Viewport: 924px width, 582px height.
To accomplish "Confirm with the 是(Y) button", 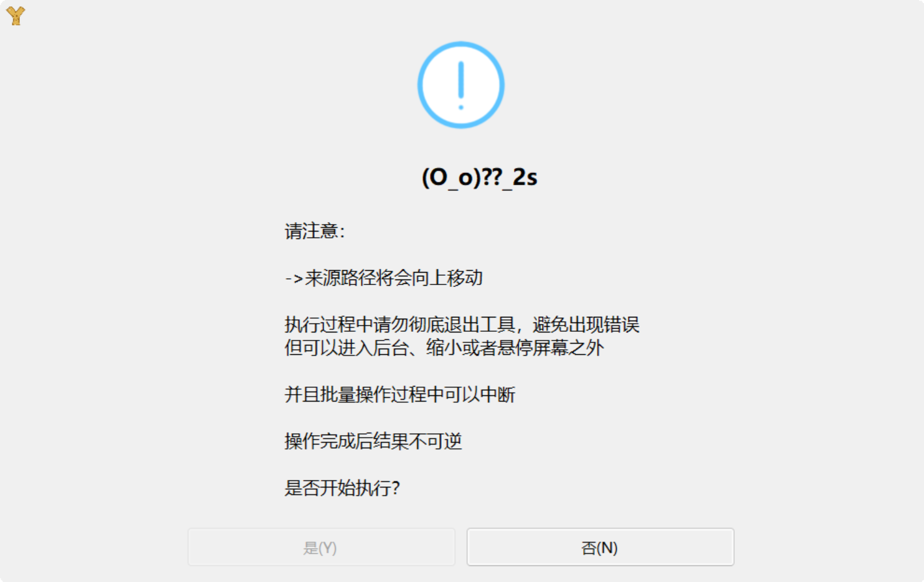I will [321, 547].
